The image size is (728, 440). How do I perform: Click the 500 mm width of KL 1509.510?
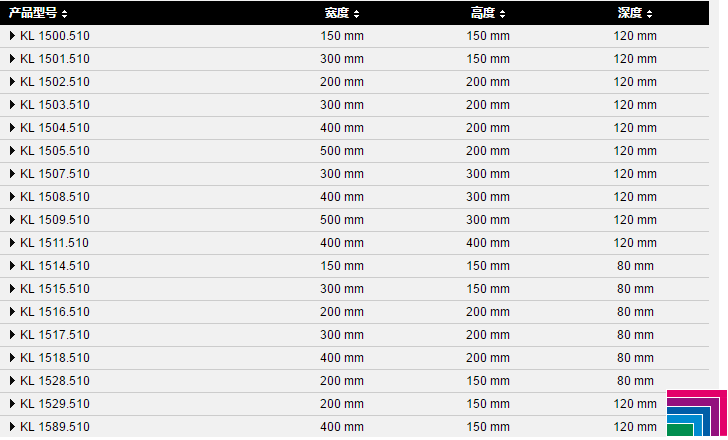[x=342, y=220]
